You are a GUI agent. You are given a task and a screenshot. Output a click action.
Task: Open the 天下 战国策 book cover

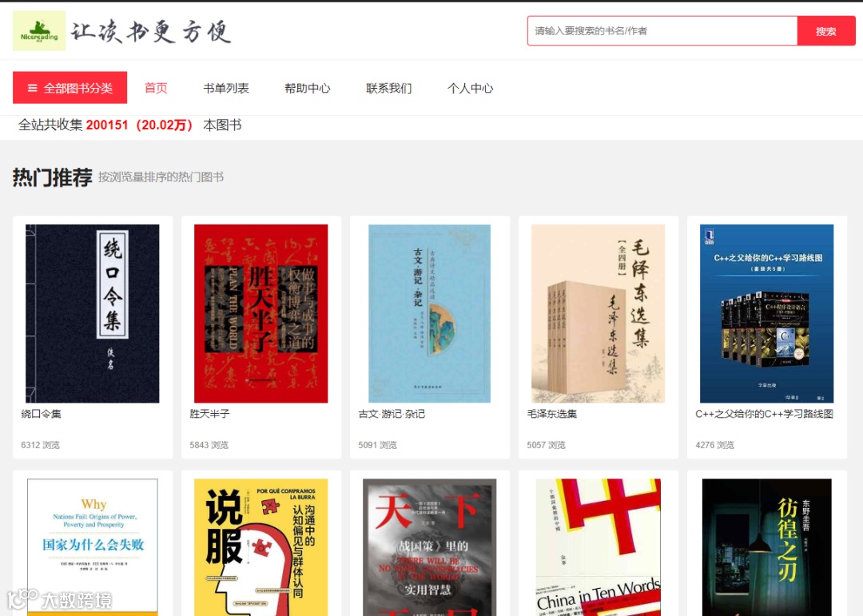pos(429,547)
